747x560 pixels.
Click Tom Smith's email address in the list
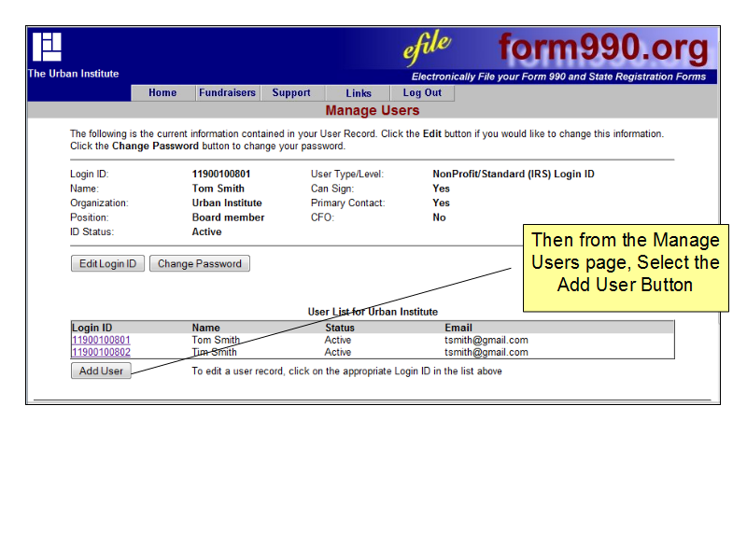click(x=486, y=341)
